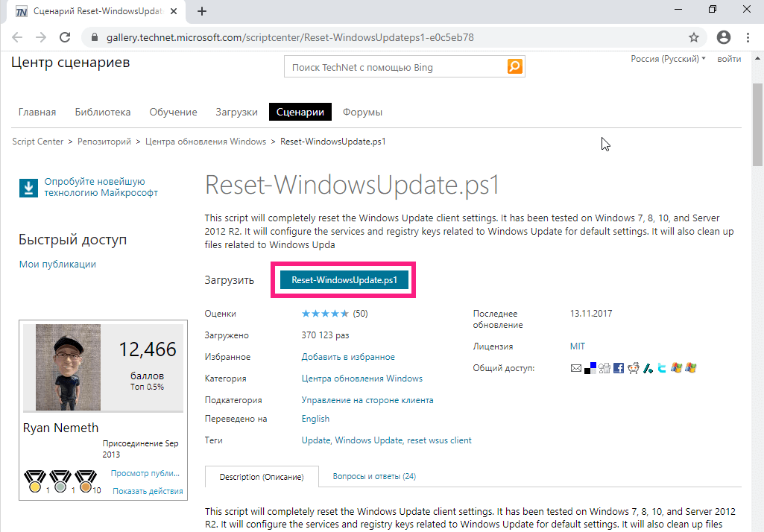Screen dimensions: 764x532
Task: Click the five-star rating
Action: point(324,314)
